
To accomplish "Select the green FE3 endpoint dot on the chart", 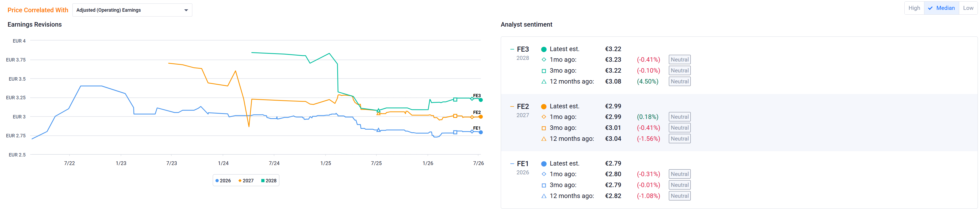I will click(481, 100).
